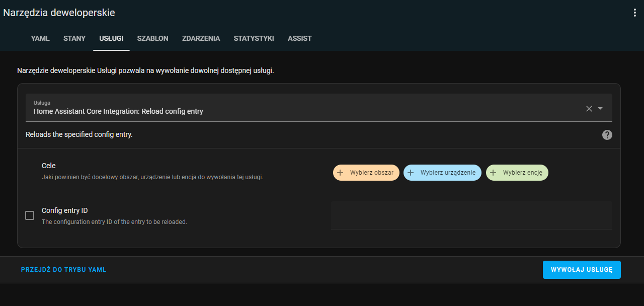Click the Wybierz encję chip
644x306 pixels.
(x=517, y=173)
